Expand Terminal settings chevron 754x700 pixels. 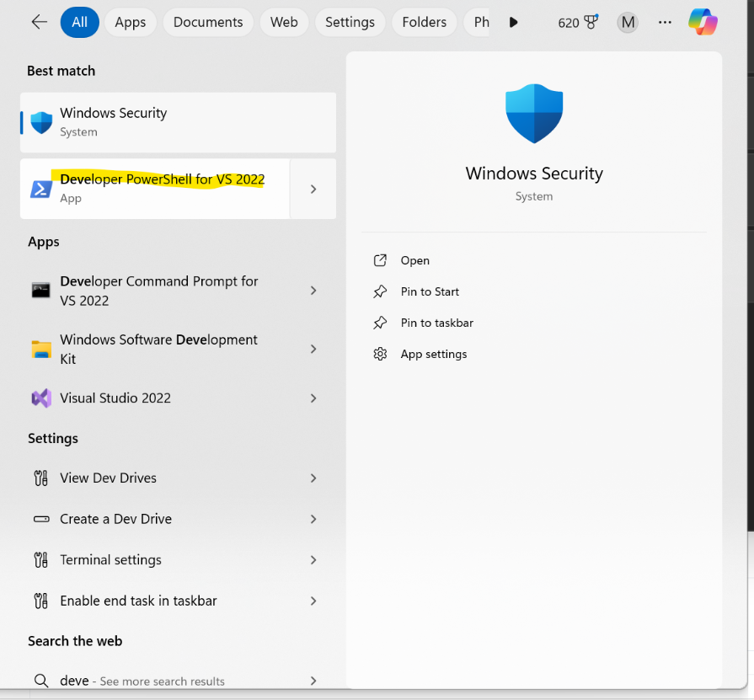click(313, 559)
